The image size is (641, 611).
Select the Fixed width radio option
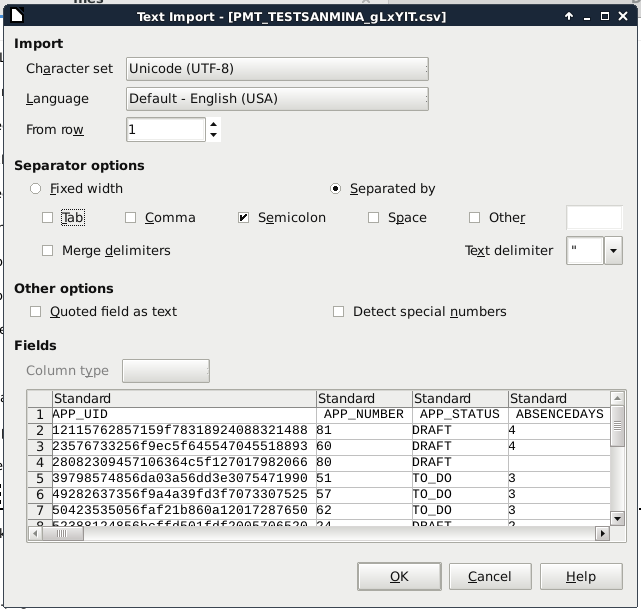coord(37,189)
